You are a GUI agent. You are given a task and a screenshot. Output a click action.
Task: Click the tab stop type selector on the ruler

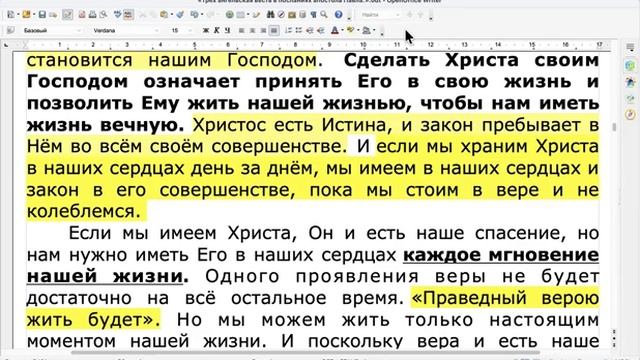(x=6, y=44)
